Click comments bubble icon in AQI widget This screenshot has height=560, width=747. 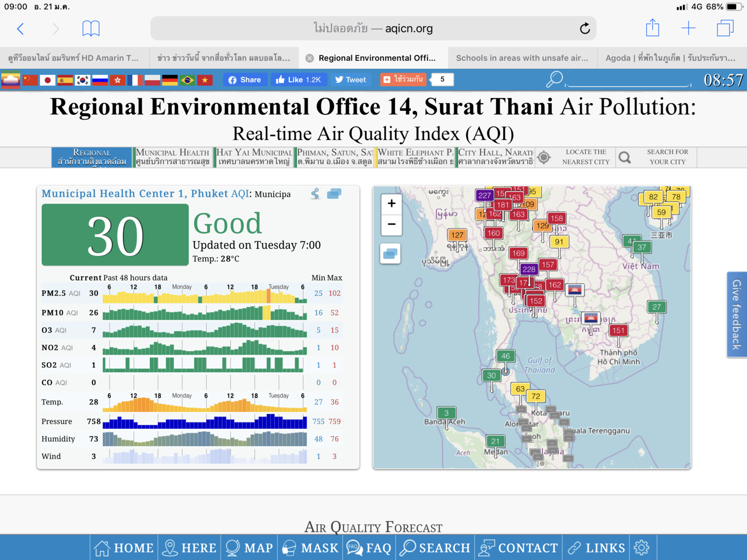pos(334,193)
